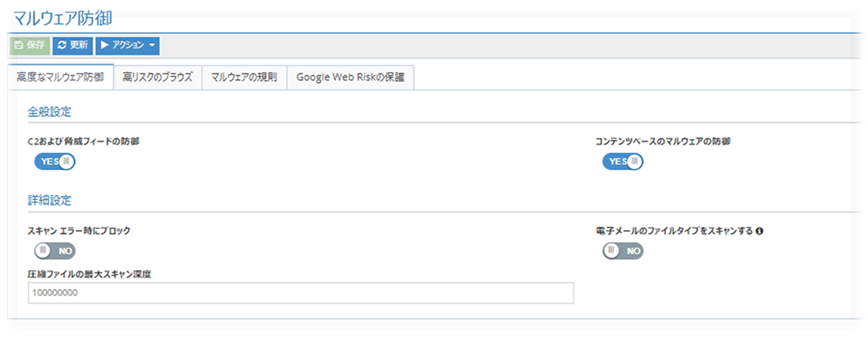The height and width of the screenshot is (339, 868).
Task: Disable the C2および脅威フィードの防御 toggle
Action: (x=54, y=162)
